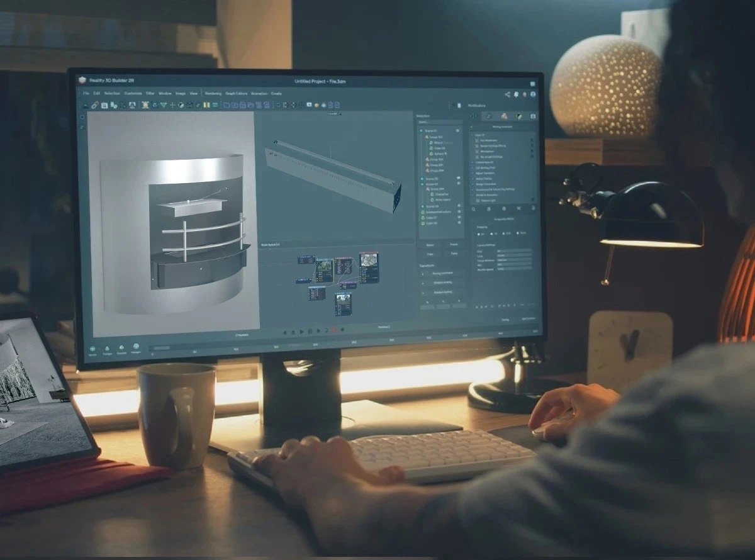Viewport: 755px width, 560px height.
Task: Open the Create menu
Action: (x=276, y=93)
